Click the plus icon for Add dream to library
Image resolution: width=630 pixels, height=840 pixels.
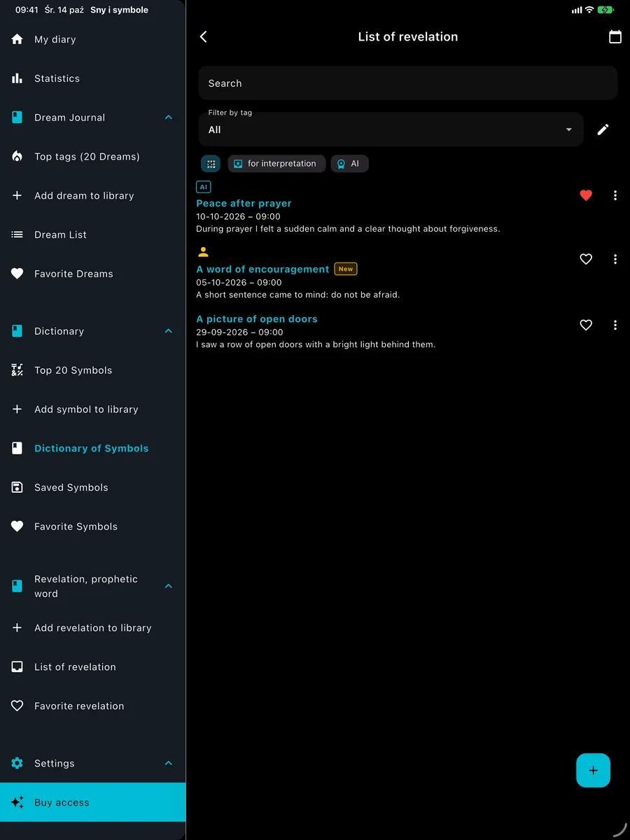(x=17, y=196)
